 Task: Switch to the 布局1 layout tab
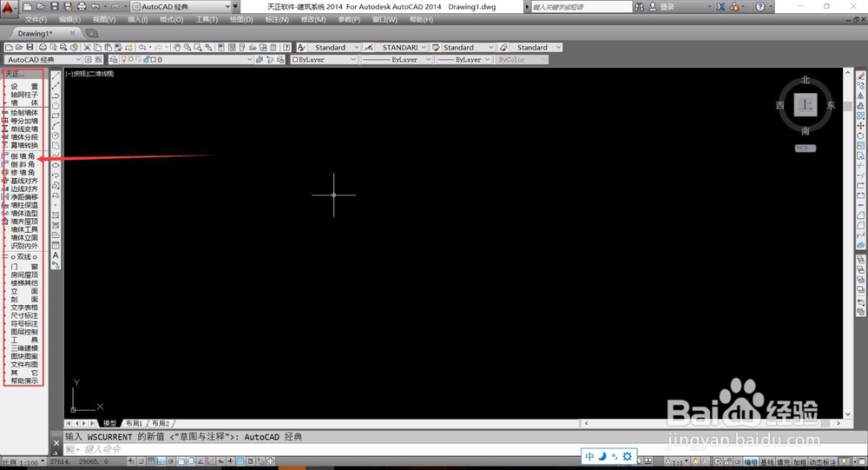[134, 423]
